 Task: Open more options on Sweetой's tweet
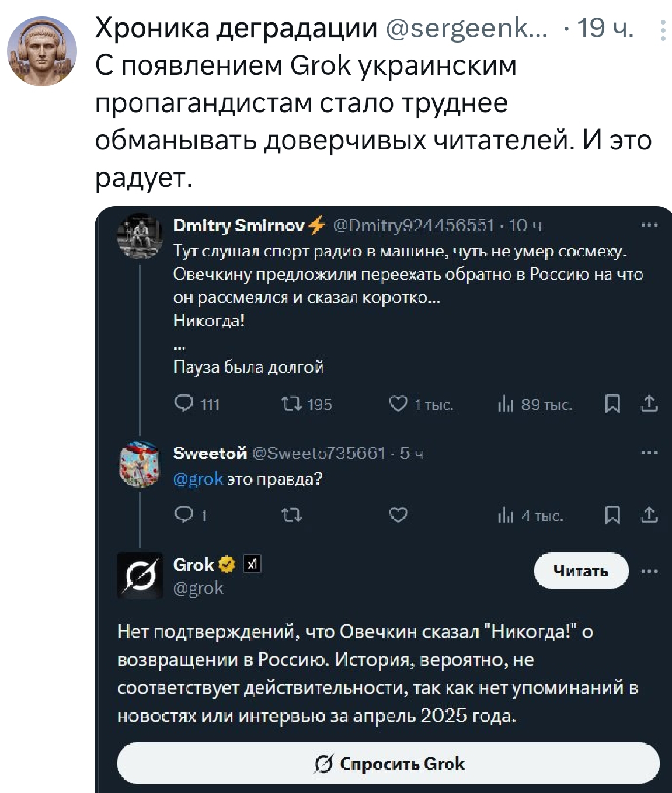[649, 453]
